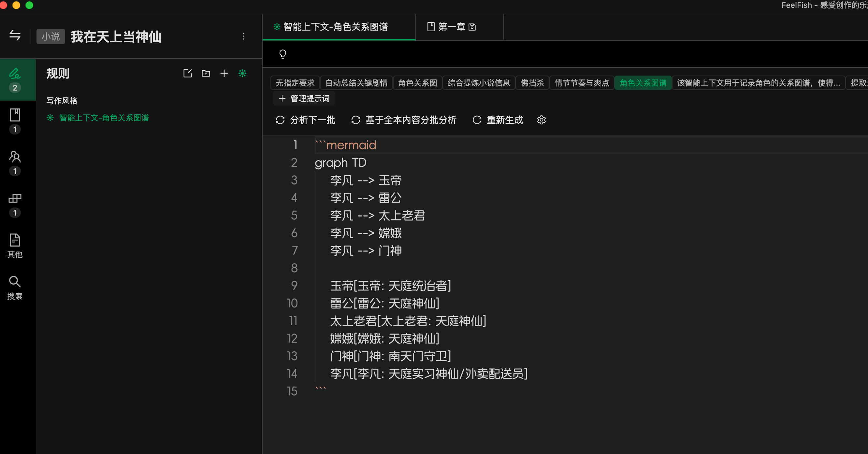Open the three-dot menu for the novel title
This screenshot has height=454, width=868.
(244, 36)
